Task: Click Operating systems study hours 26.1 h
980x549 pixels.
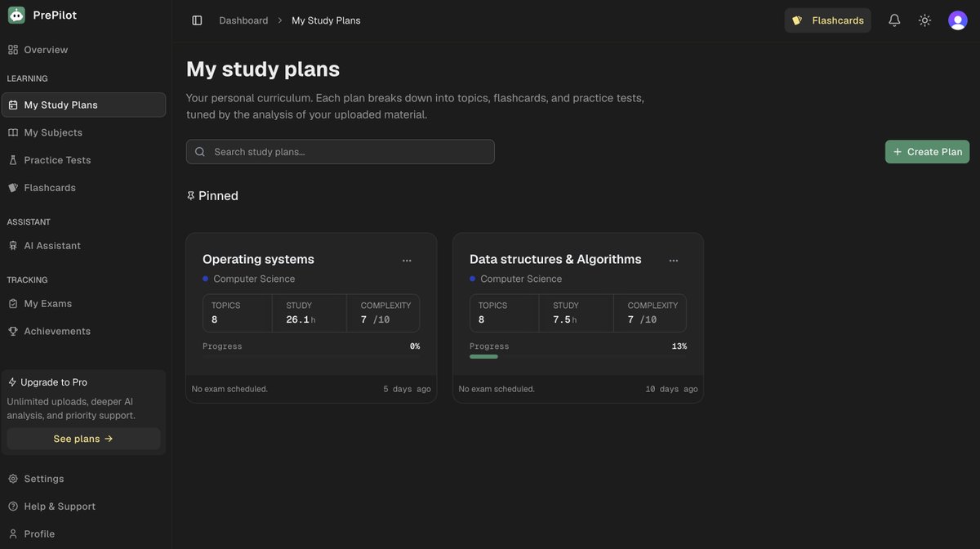Action: pos(301,320)
